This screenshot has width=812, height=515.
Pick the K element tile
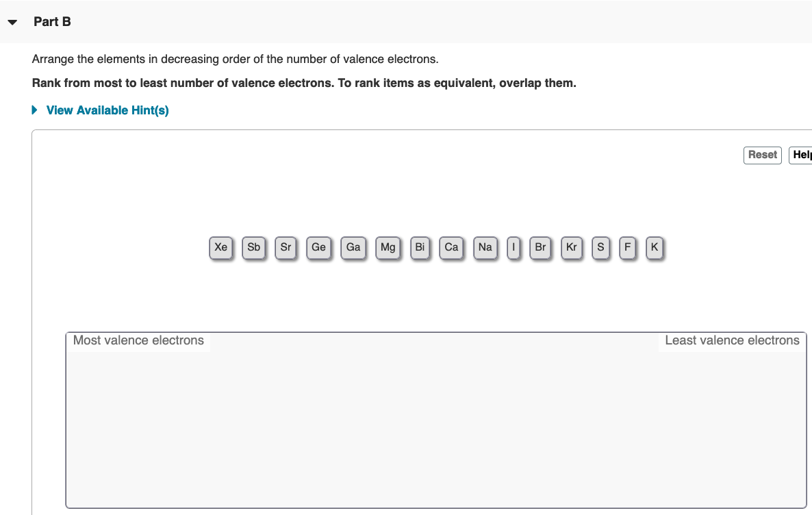[654, 247]
